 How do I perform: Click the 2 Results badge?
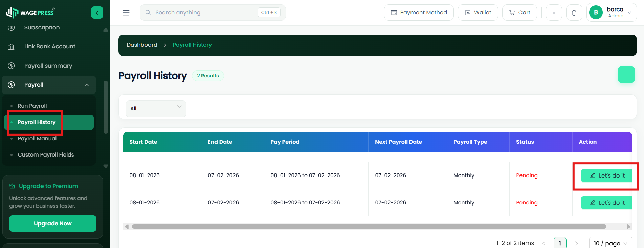coord(208,76)
